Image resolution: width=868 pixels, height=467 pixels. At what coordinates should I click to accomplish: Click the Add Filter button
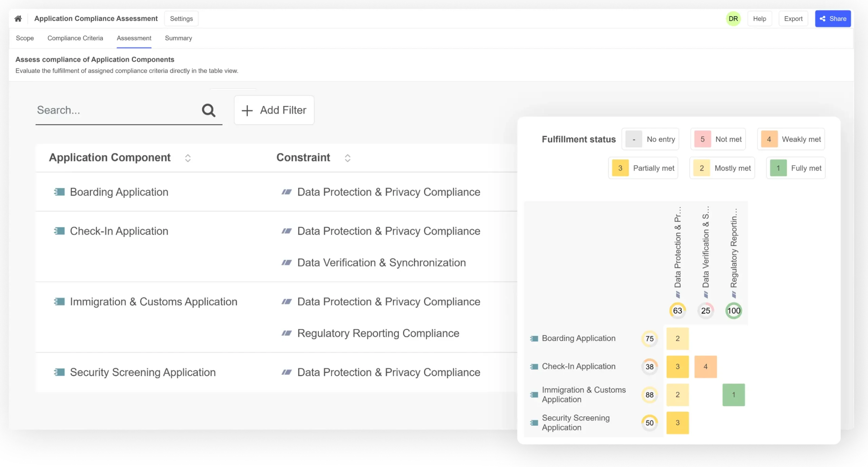click(x=274, y=110)
